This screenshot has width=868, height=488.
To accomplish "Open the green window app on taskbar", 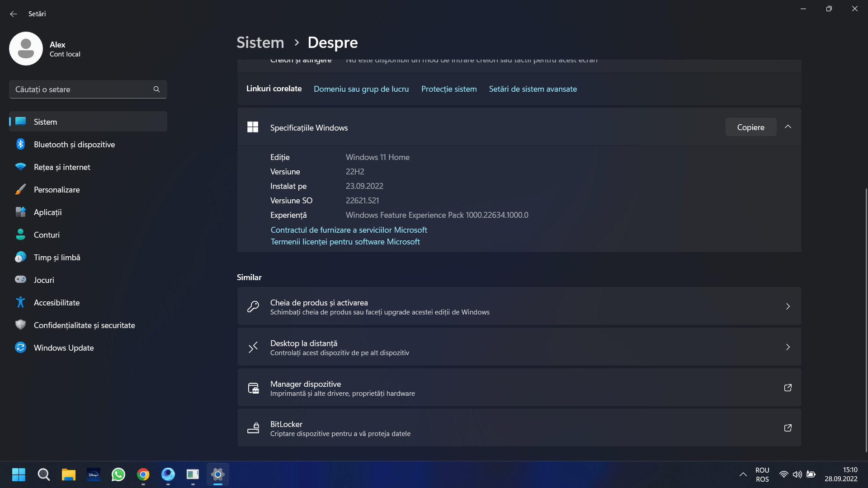I will [193, 474].
